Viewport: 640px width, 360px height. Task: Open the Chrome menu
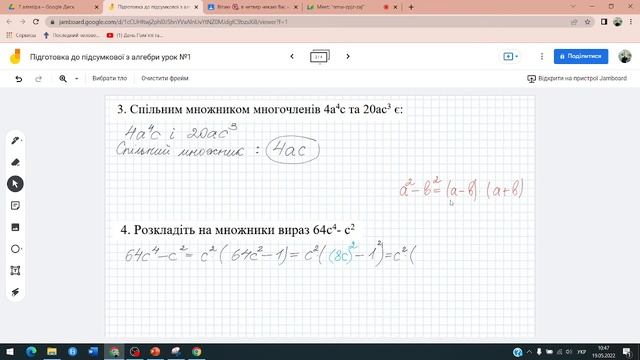pyautogui.click(x=631, y=22)
